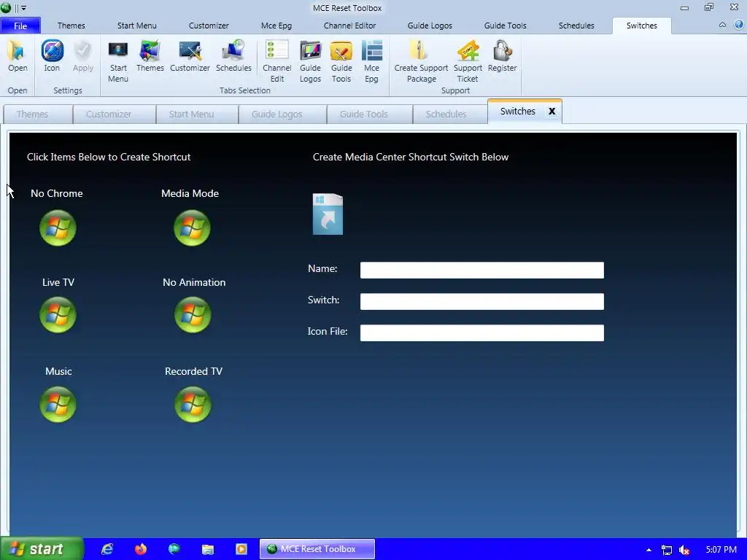Screen dimensions: 747x560
Task: Click the ribbon Help question mark icon
Action: [738, 26]
